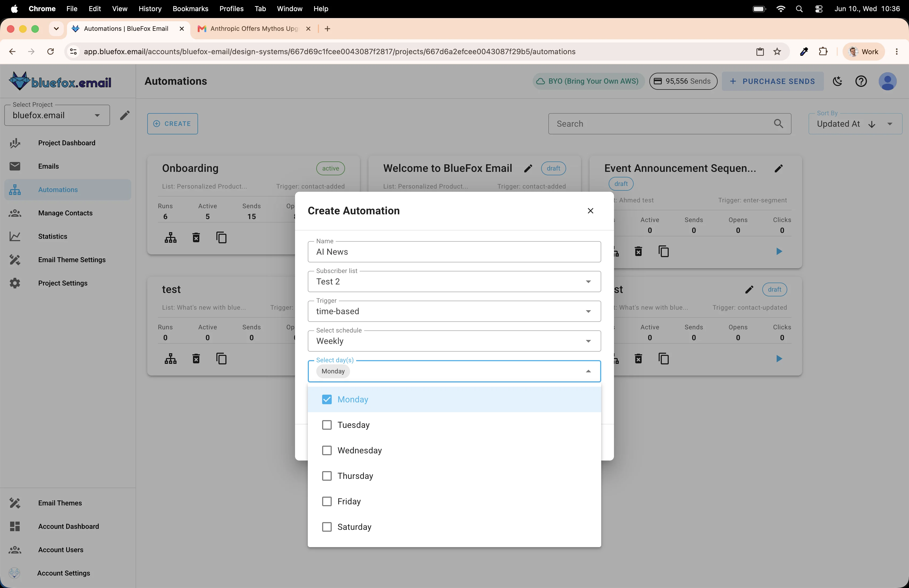Open Chrome tab search chevron
This screenshot has width=909, height=588.
[x=56, y=29]
